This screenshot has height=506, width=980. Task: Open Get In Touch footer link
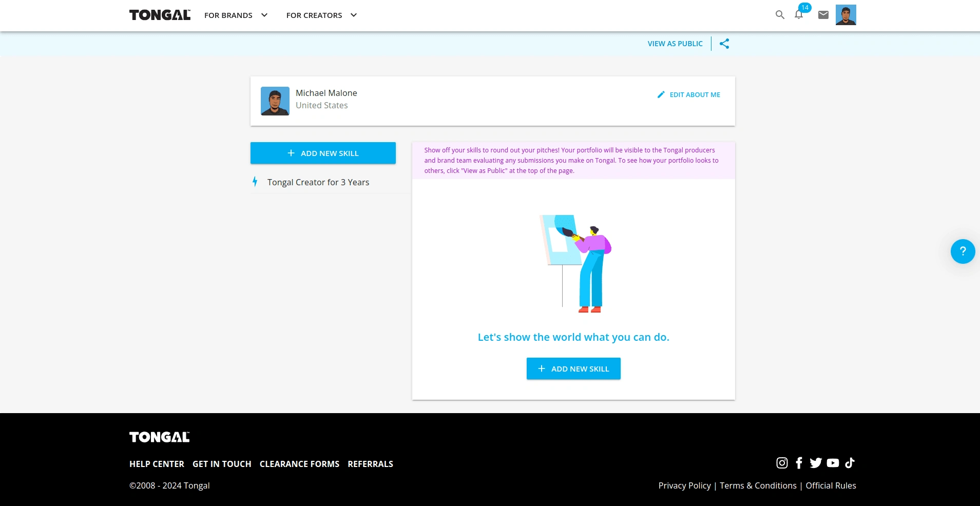[222, 464]
